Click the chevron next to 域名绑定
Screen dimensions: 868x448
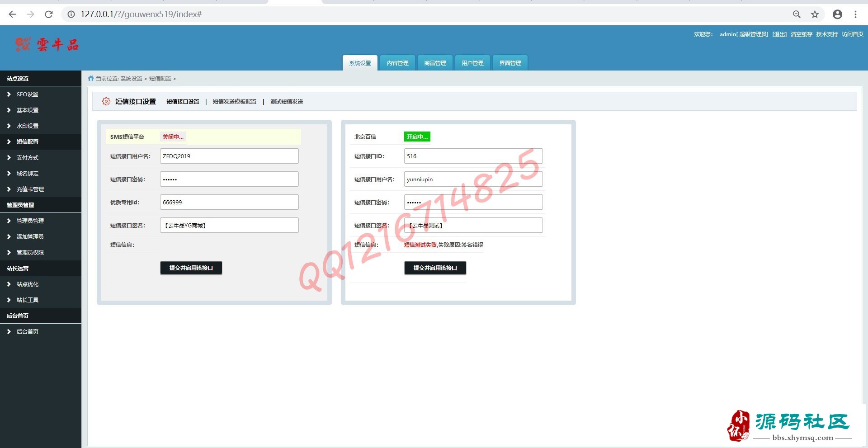click(9, 173)
